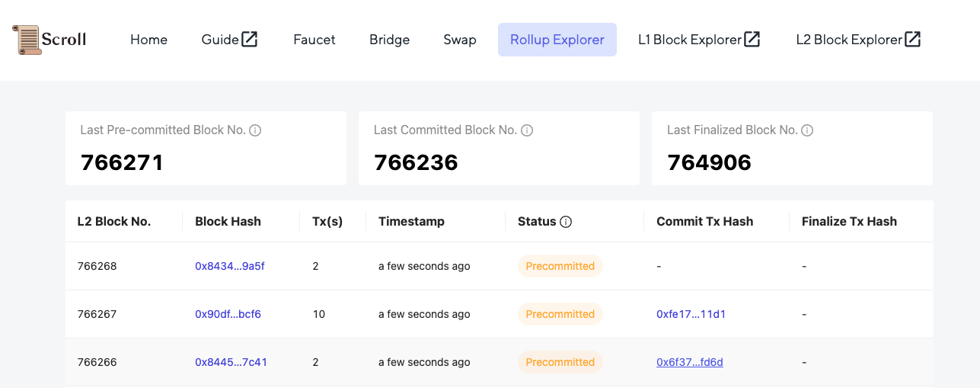
Task: Click Precommitted status badge for block 766268
Action: click(560, 266)
